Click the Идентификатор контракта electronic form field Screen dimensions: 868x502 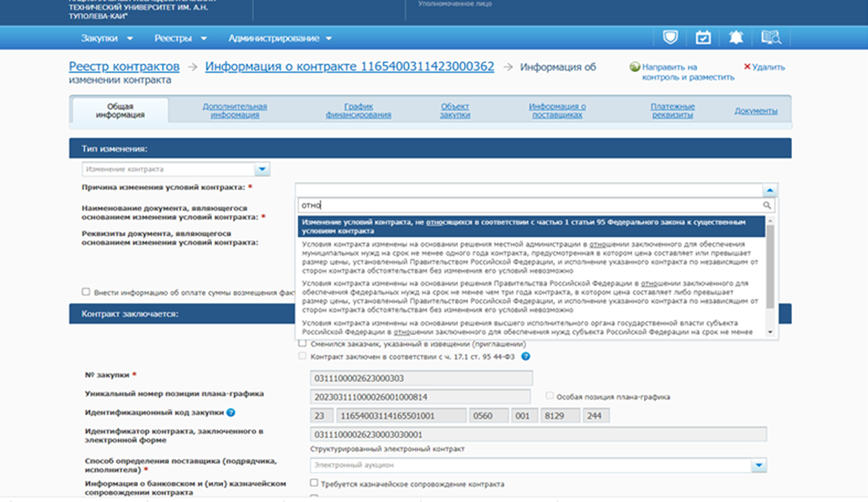coord(538,434)
